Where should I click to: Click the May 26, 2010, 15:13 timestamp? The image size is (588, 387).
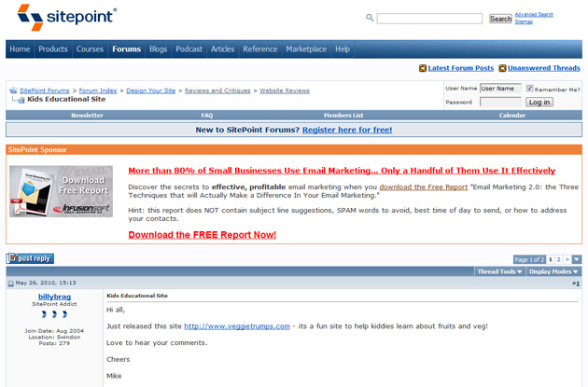(46, 283)
